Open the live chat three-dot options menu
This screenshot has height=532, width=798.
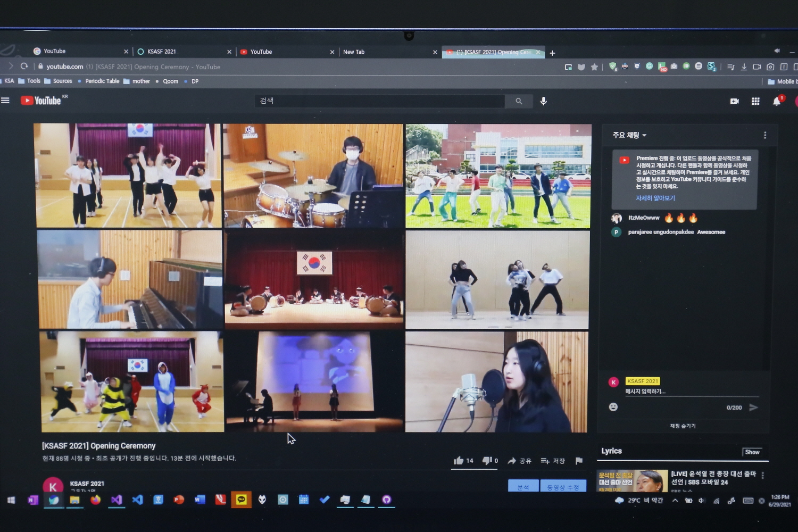pyautogui.click(x=765, y=135)
